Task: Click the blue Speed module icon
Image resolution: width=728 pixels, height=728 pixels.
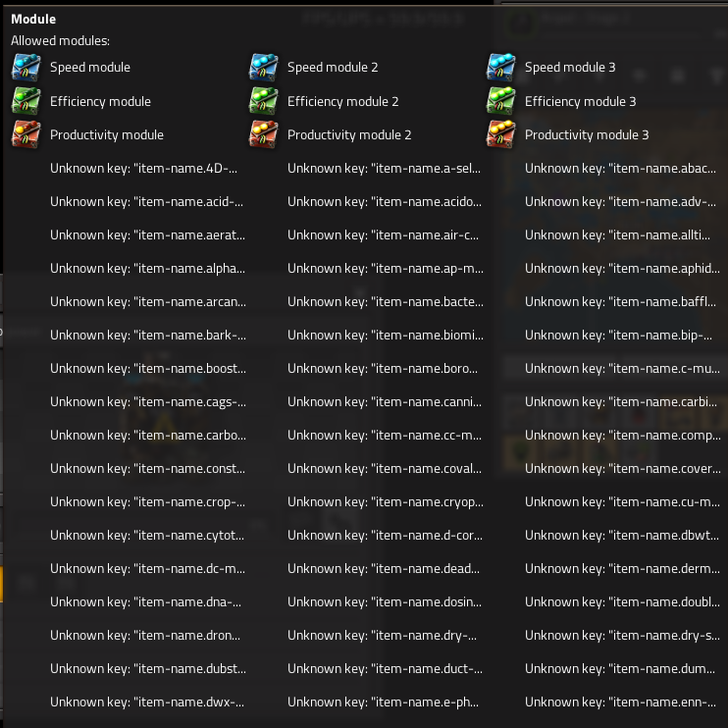Action: click(26, 68)
